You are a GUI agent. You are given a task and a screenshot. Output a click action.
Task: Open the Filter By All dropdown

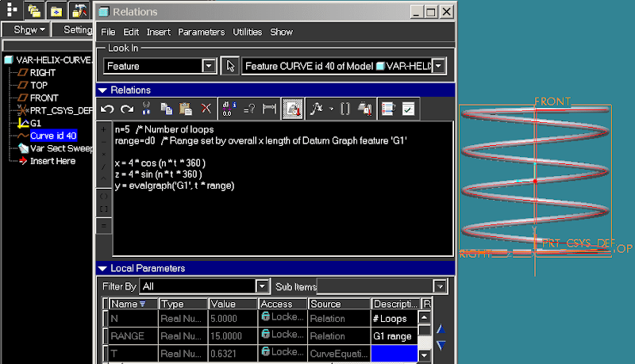point(263,286)
